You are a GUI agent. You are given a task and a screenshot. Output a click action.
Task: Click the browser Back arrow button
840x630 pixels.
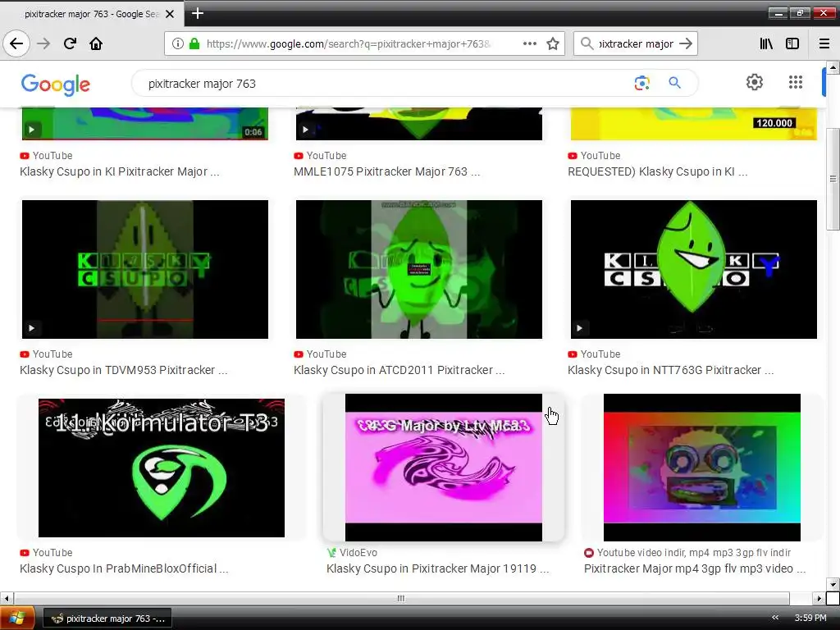coord(16,43)
